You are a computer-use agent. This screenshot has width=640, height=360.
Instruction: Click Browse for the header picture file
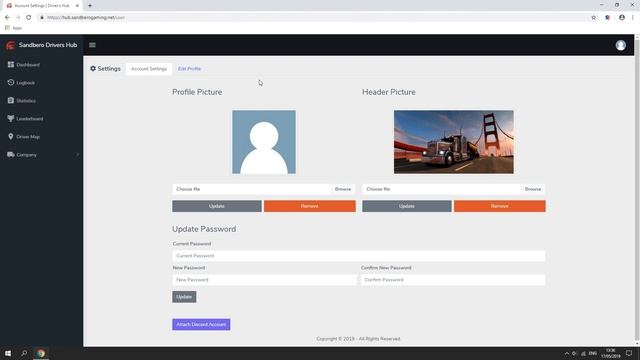click(533, 189)
